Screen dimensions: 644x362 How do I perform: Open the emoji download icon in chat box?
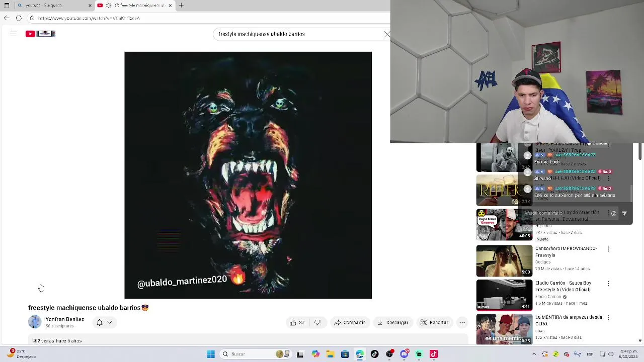(x=614, y=213)
